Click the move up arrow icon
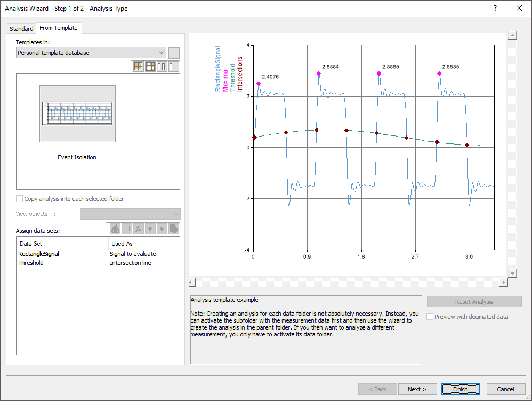 pyautogui.click(x=150, y=229)
